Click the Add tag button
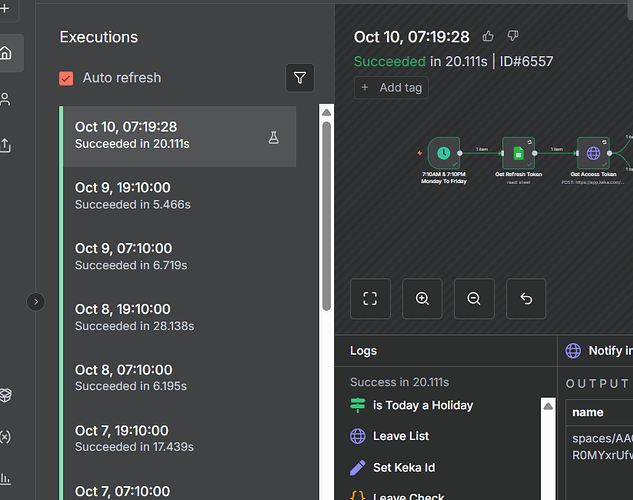The height and width of the screenshot is (500, 633). pyautogui.click(x=391, y=88)
